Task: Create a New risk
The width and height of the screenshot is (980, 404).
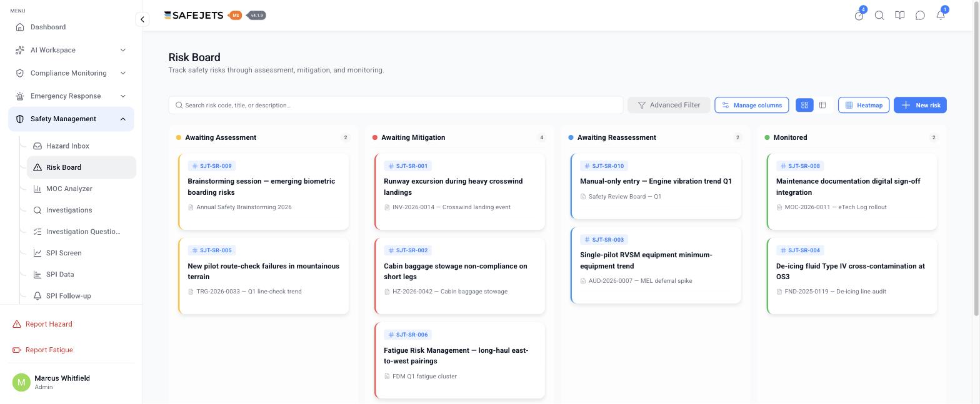Action: click(x=920, y=105)
